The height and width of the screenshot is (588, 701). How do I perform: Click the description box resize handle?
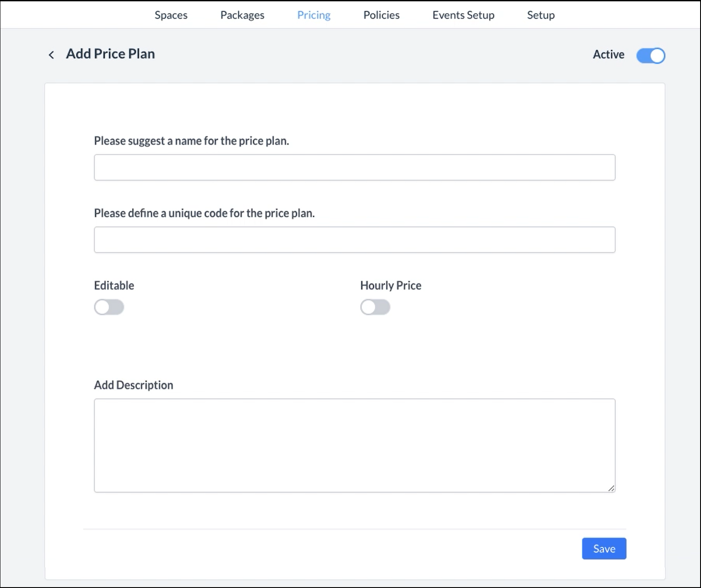(x=611, y=488)
